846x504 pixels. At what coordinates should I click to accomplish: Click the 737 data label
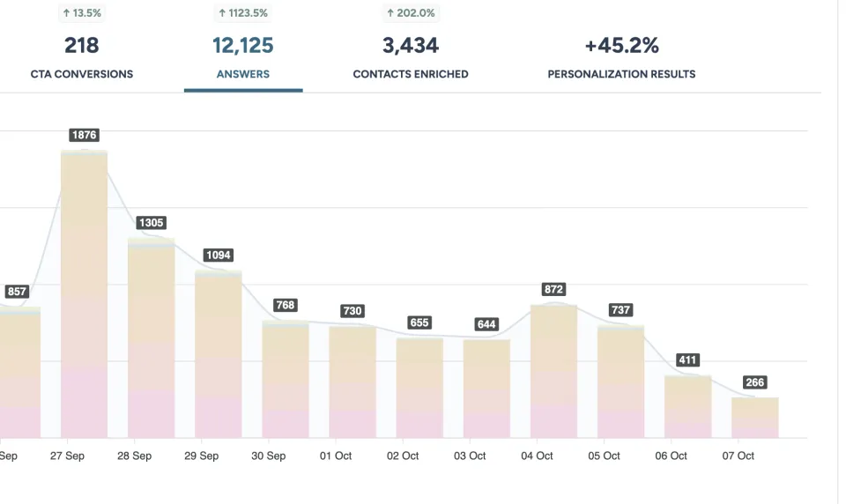pos(621,310)
